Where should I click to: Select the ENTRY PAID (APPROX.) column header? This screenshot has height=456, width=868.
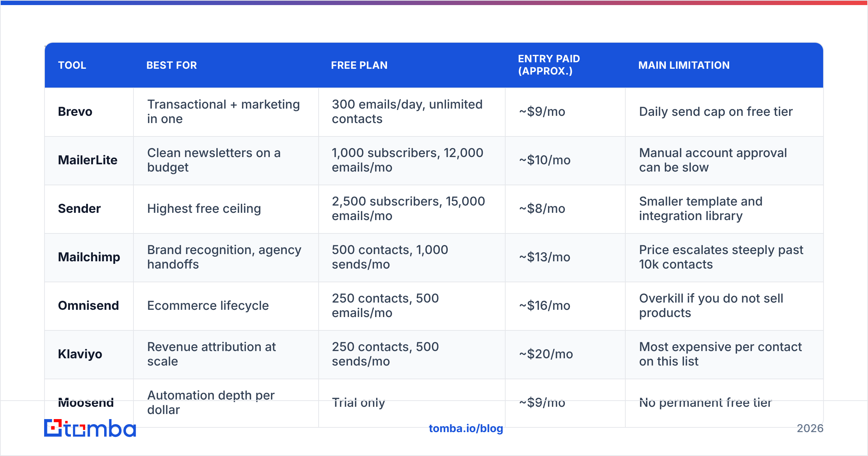pyautogui.click(x=549, y=65)
